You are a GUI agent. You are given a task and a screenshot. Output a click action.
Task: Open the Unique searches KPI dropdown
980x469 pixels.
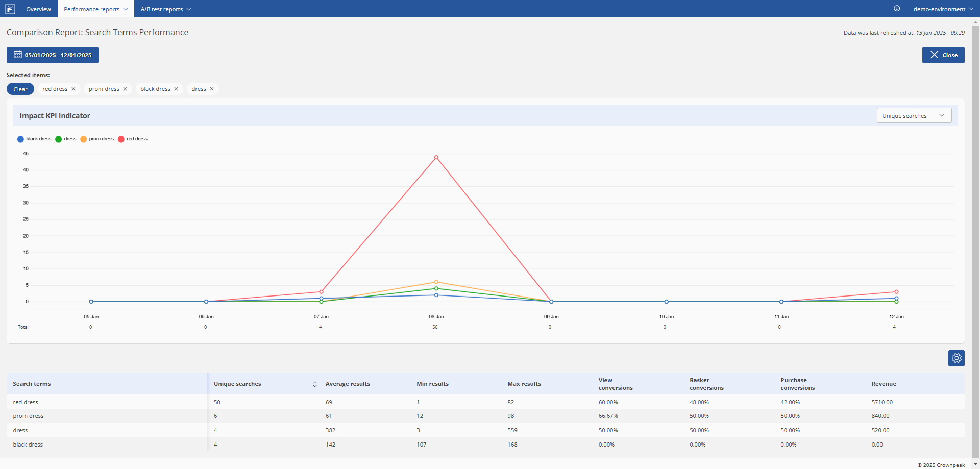tap(914, 116)
